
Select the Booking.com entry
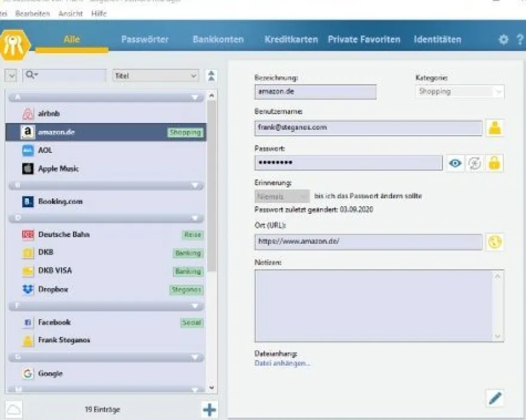coord(106,201)
